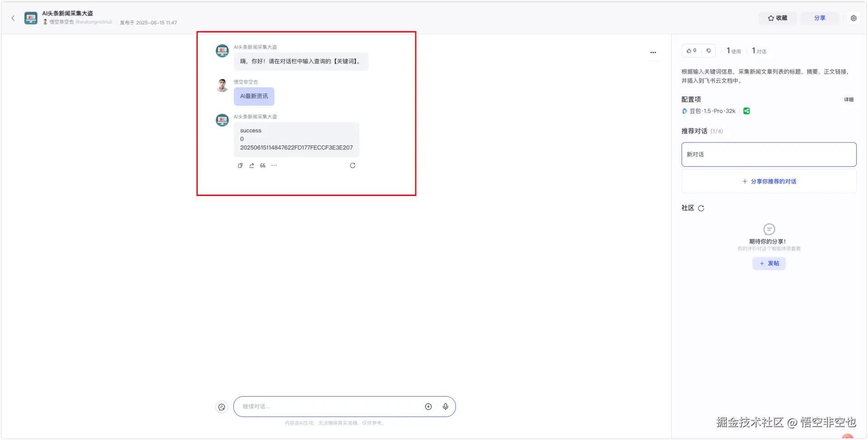
Task: Click the 推荐对话 section heading
Action: tap(694, 131)
